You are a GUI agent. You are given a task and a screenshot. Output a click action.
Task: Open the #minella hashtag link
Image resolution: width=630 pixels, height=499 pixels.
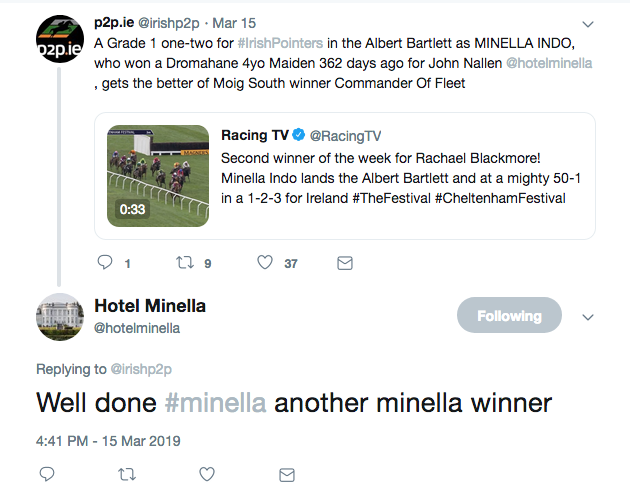click(215, 403)
